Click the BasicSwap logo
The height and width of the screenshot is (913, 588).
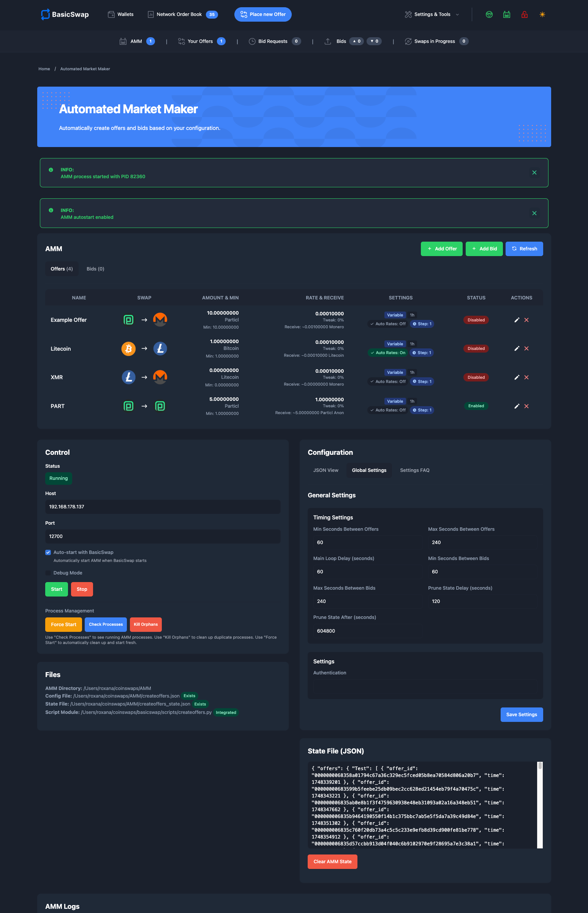click(65, 14)
